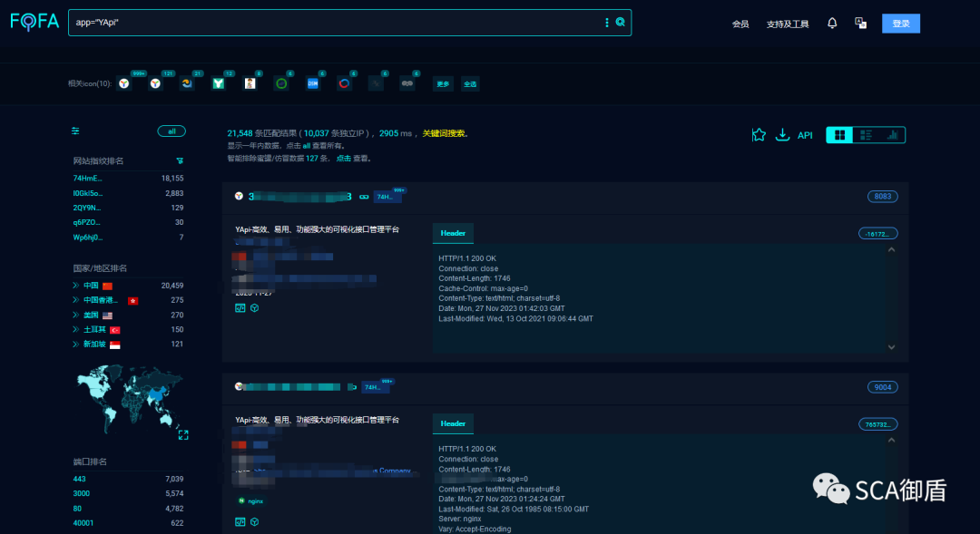Viewport: 980px width, 534px height.
Task: Click the filter funnel beside 网站指纹排名
Action: [x=180, y=160]
